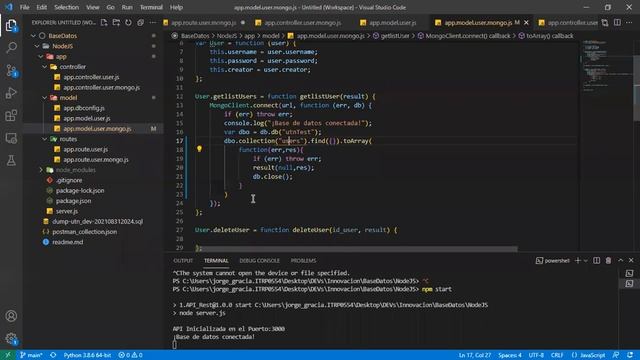Image resolution: width=640 pixels, height=360 pixels.
Task: Kill terminal with trash icon
Action: click(x=608, y=260)
